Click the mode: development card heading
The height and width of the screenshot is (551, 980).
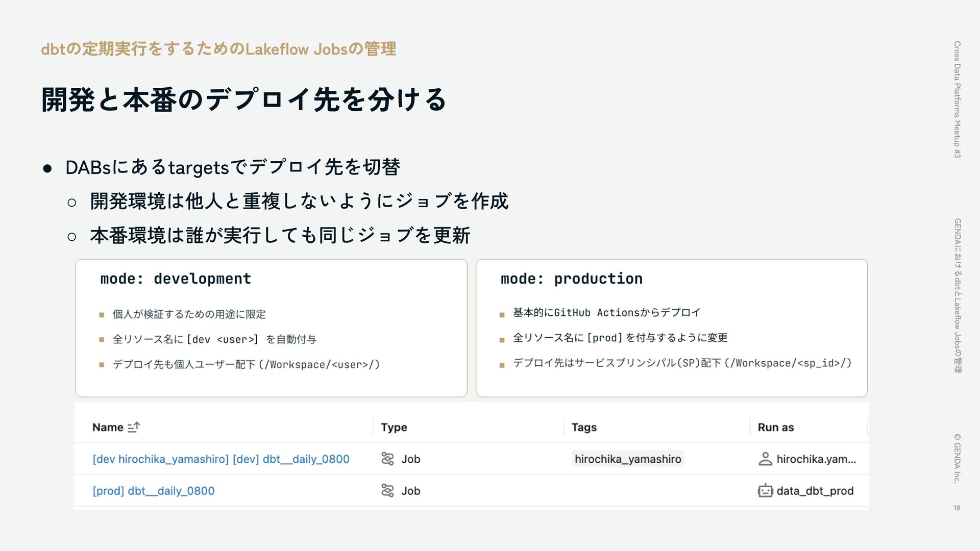pos(176,279)
